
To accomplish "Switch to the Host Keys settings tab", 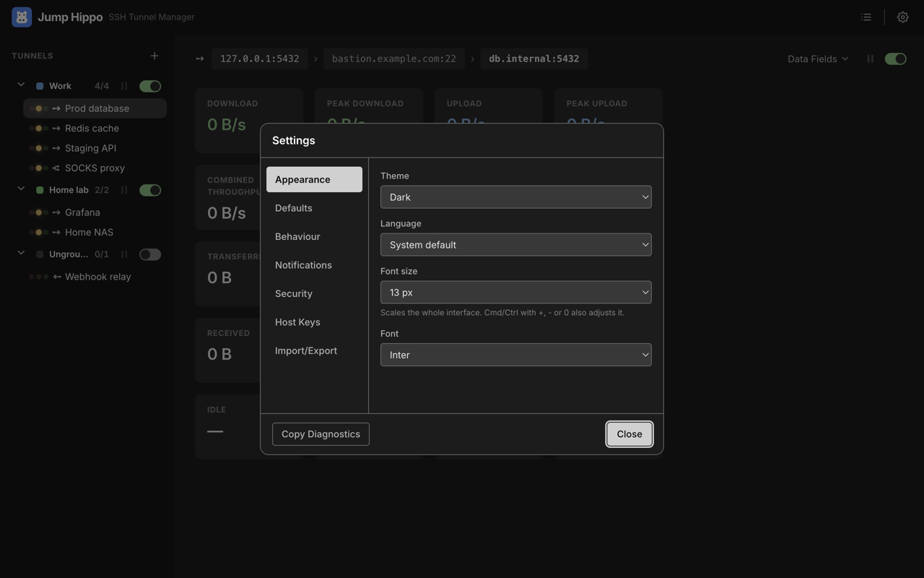I will tap(314, 322).
